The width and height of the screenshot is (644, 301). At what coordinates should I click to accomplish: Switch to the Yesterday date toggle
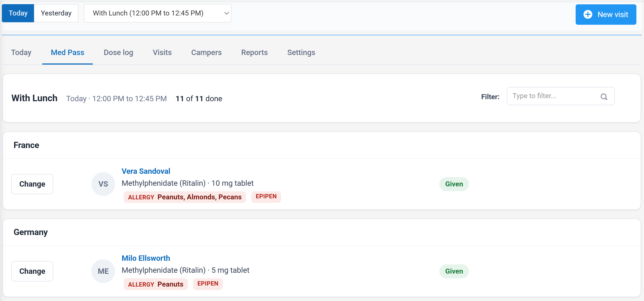(x=56, y=13)
